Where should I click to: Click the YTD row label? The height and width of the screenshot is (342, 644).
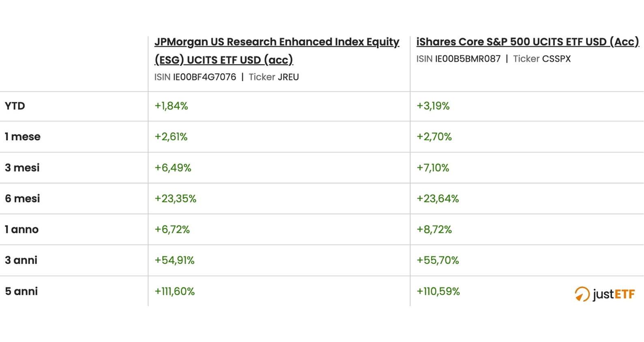tap(15, 106)
